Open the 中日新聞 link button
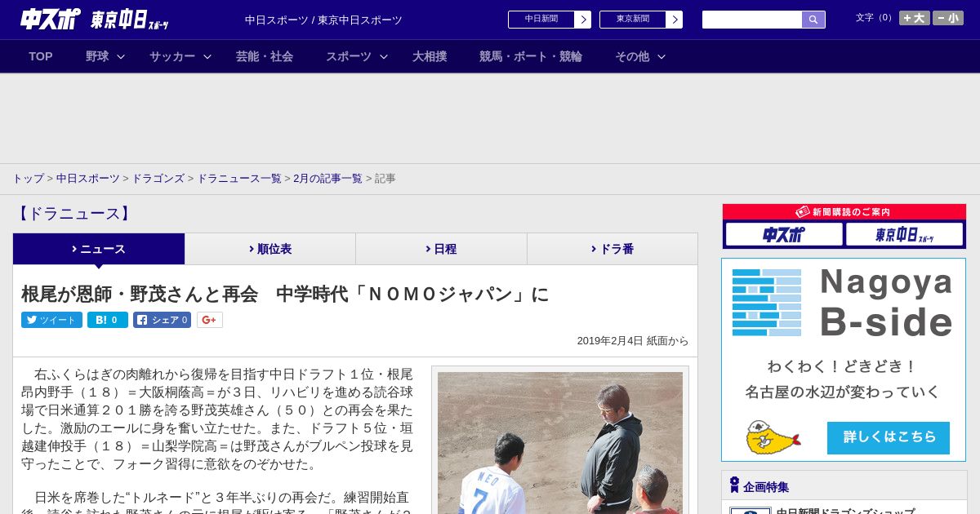 [541, 20]
